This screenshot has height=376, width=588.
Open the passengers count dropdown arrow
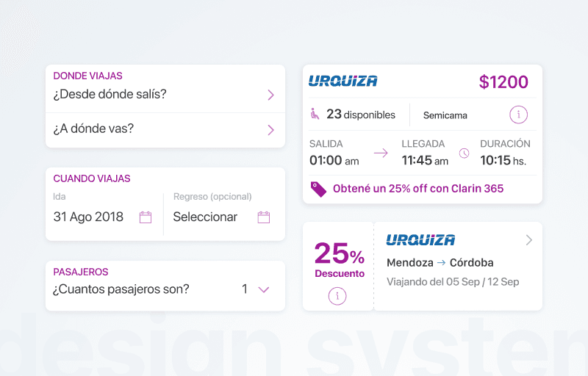pyautogui.click(x=264, y=289)
